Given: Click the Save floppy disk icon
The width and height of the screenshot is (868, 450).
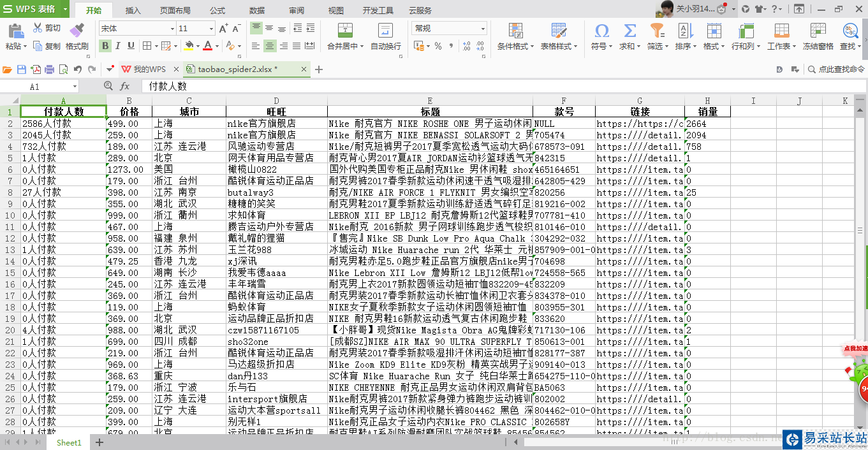Looking at the screenshot, I should 22,69.
